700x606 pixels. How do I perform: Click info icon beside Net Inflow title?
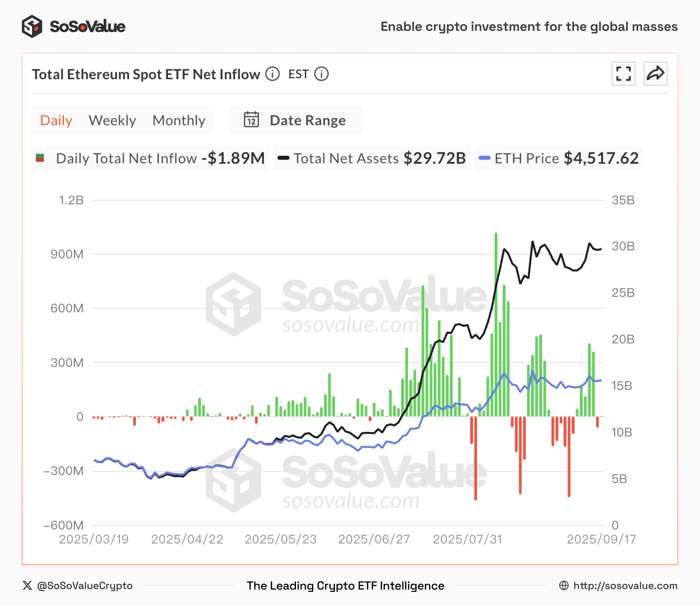coord(272,74)
